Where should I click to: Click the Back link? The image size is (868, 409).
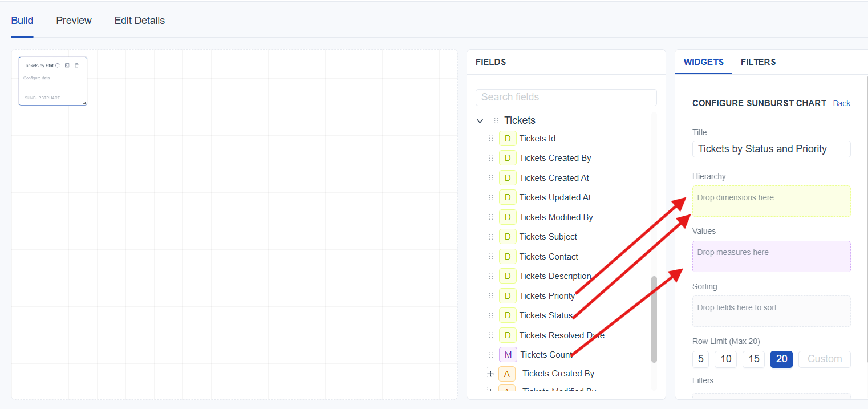(x=841, y=103)
